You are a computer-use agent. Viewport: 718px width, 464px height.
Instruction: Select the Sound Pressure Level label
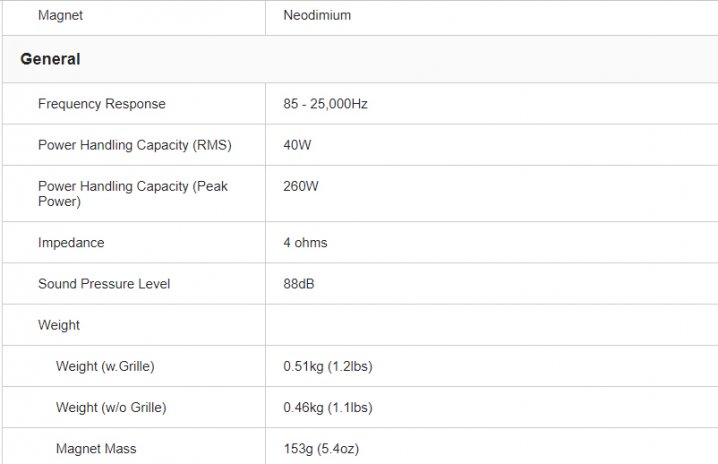pos(104,284)
